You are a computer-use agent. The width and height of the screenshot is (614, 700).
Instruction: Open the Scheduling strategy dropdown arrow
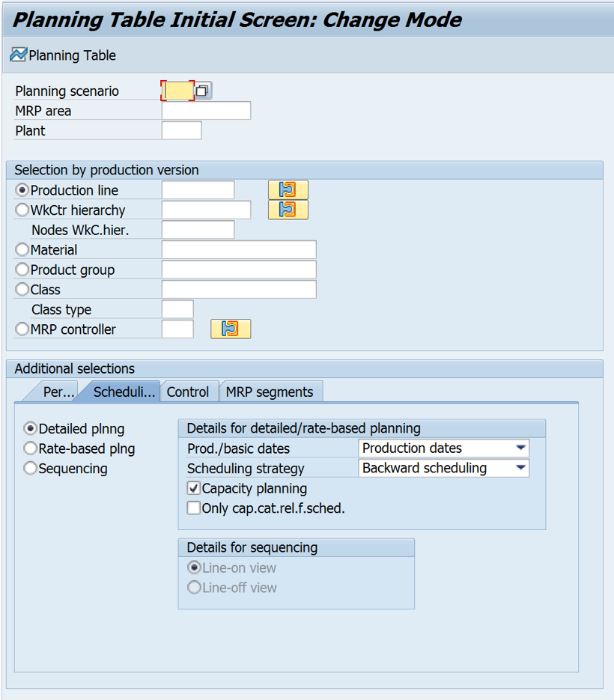[520, 468]
